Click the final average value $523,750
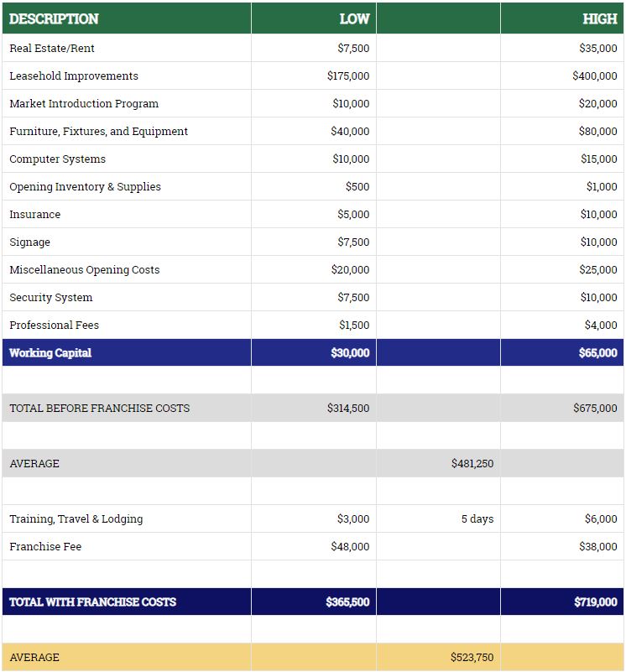 tap(472, 658)
